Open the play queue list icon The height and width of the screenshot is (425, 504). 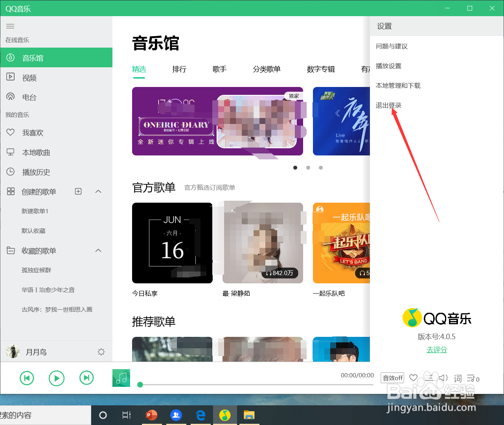click(473, 379)
